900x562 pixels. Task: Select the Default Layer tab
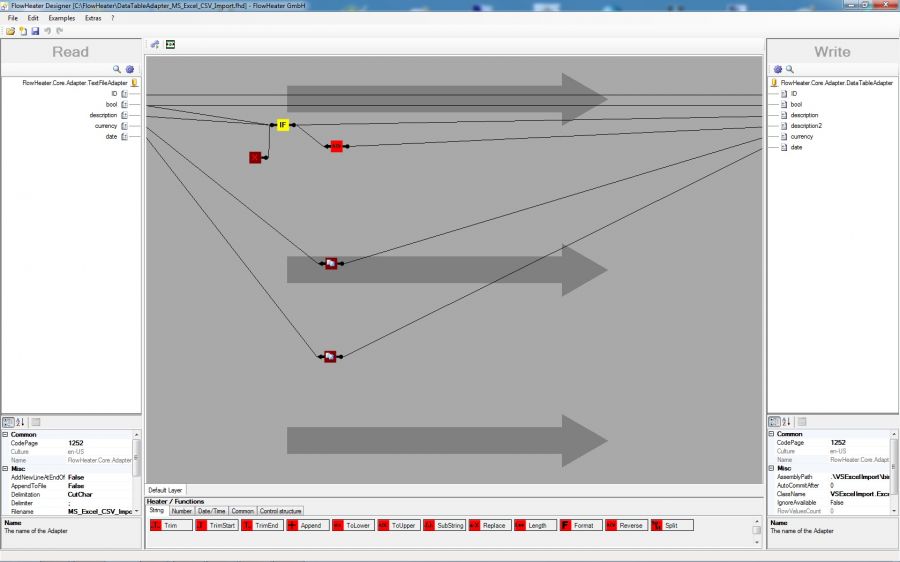[x=165, y=490]
